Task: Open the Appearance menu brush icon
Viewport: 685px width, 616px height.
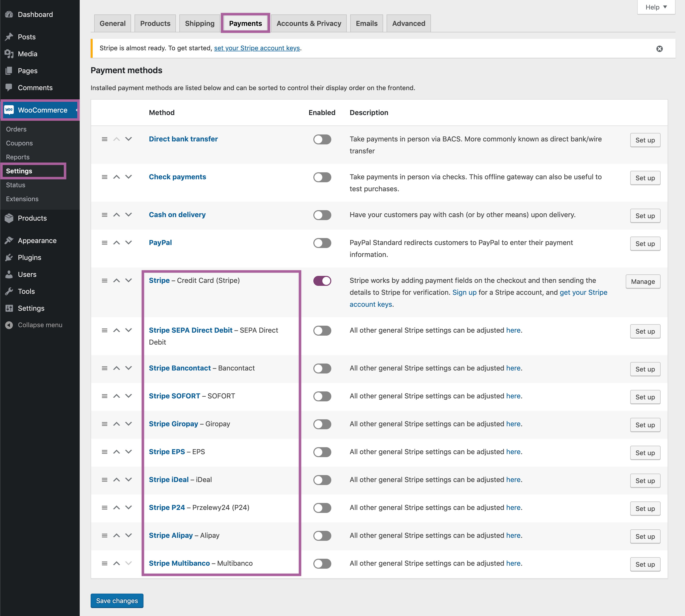Action: (9, 241)
